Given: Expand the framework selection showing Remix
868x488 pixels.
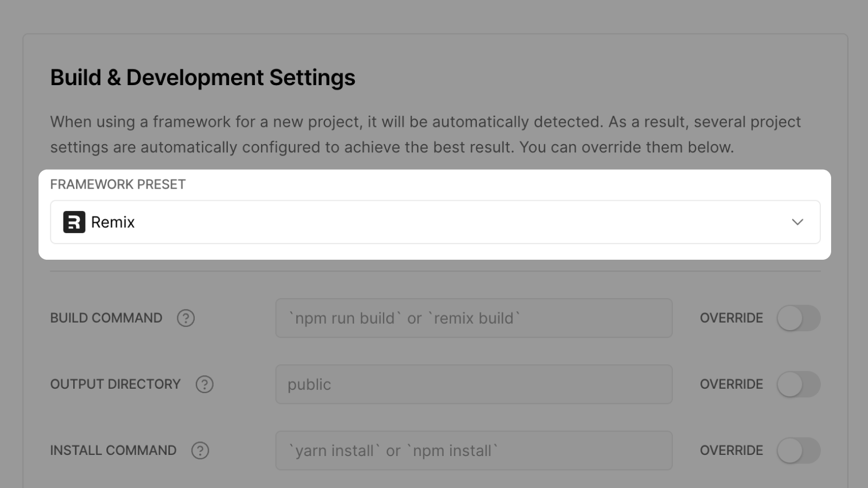Looking at the screenshot, I should click(434, 222).
